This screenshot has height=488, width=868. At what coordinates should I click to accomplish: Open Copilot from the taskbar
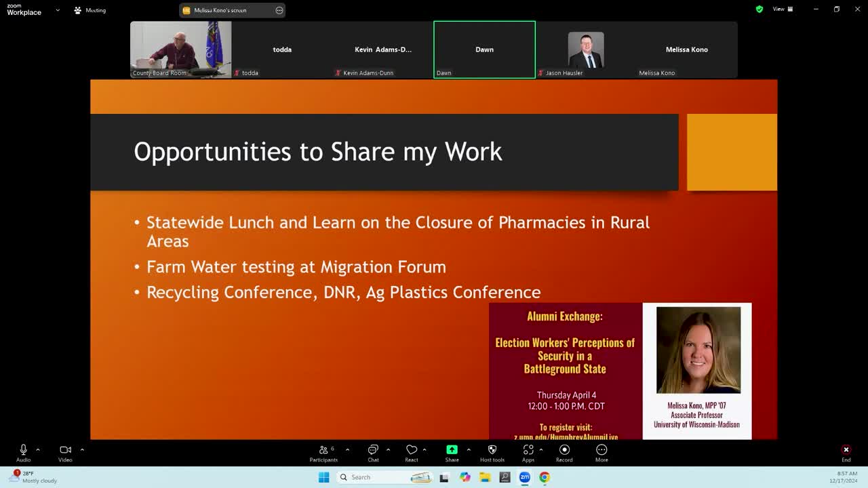tap(465, 477)
